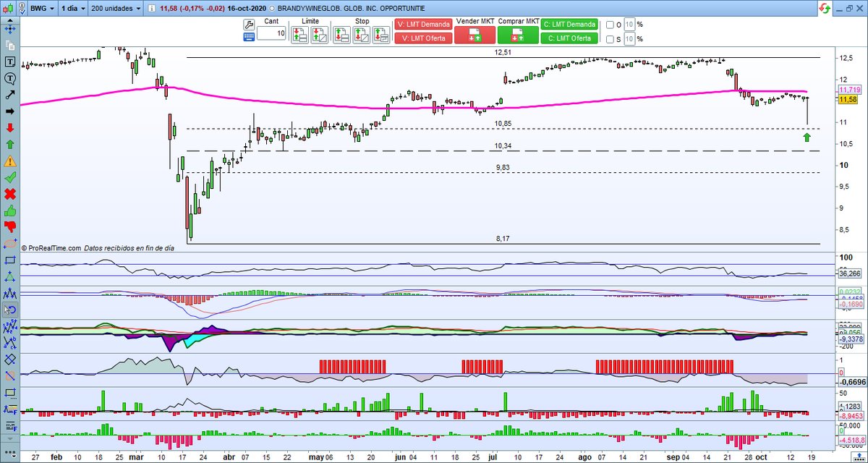Click second Stop order button

(x=361, y=34)
